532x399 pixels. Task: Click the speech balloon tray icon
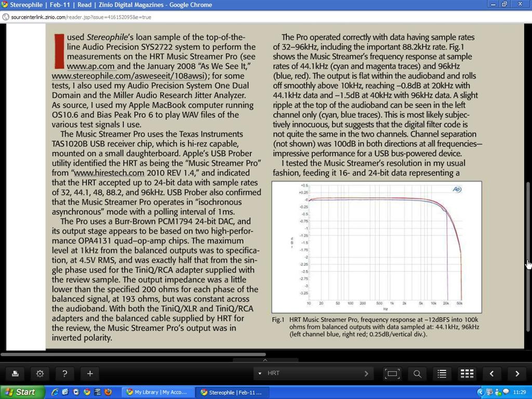pos(506,392)
